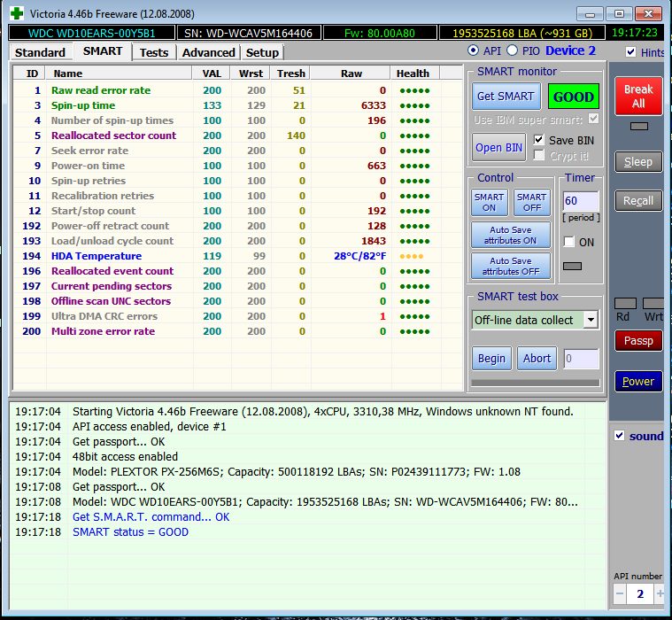Toggle the Crypt it! checkbox
672x620 pixels.
[539, 156]
